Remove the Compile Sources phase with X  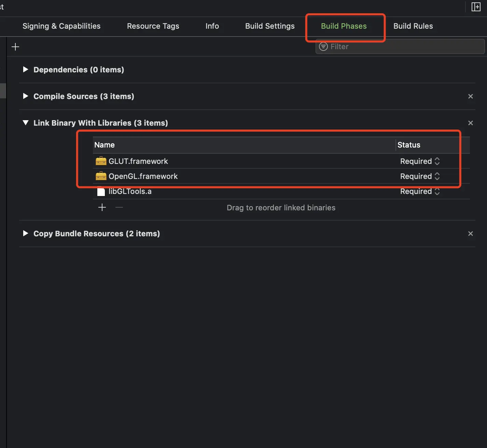[x=470, y=96]
